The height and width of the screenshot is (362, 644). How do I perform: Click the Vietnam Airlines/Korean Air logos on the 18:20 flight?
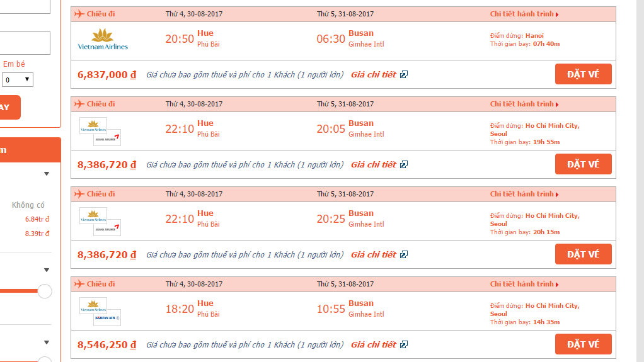coord(100,312)
